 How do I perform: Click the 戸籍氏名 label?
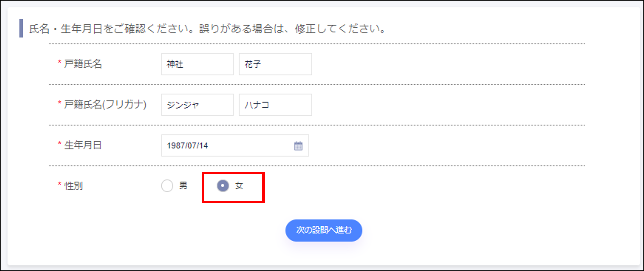83,64
